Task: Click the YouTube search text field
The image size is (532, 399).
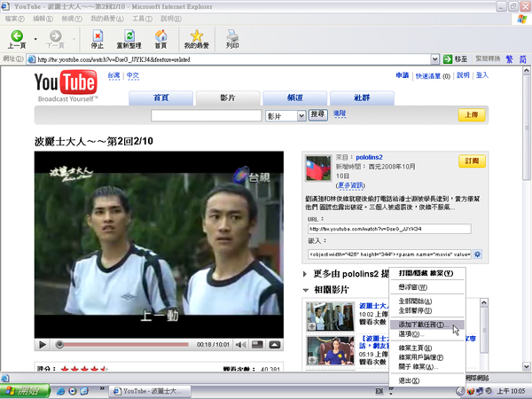Action: (207, 115)
